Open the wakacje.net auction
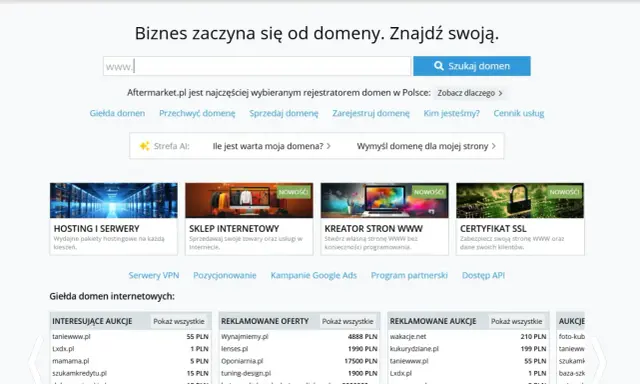 coord(408,337)
